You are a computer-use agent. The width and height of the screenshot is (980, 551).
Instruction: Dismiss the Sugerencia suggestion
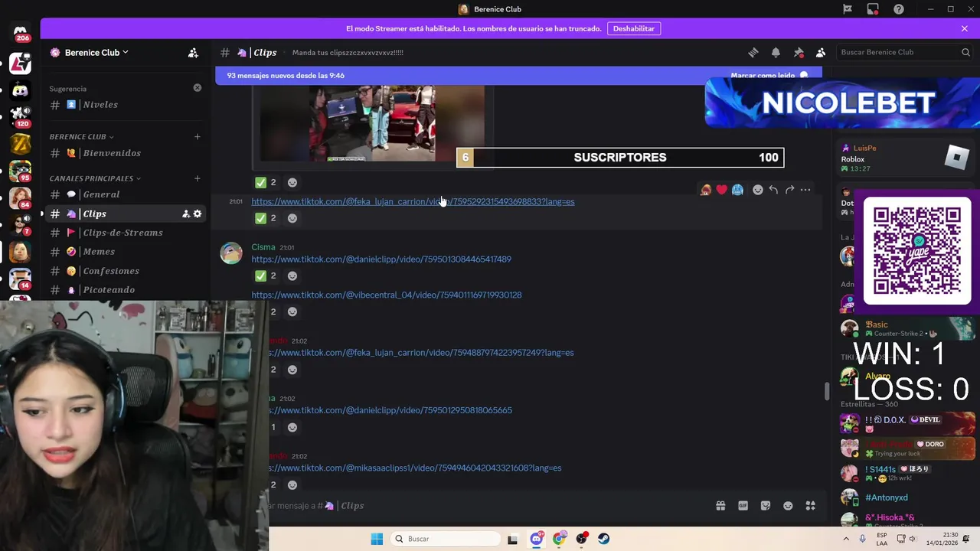tap(197, 88)
